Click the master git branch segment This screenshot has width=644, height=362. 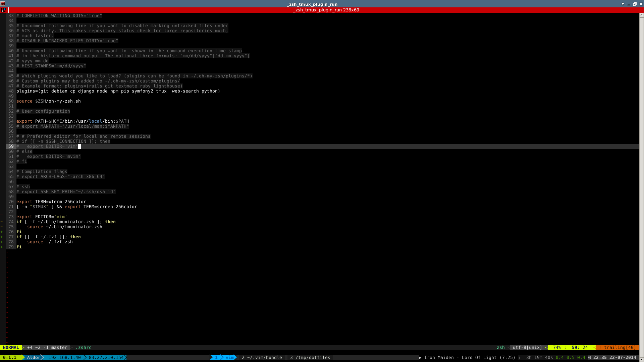point(59,348)
